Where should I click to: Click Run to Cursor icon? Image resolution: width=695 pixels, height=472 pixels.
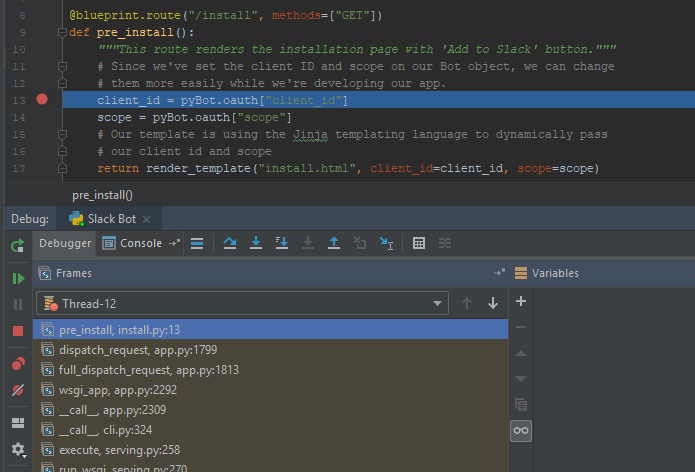tap(386, 243)
